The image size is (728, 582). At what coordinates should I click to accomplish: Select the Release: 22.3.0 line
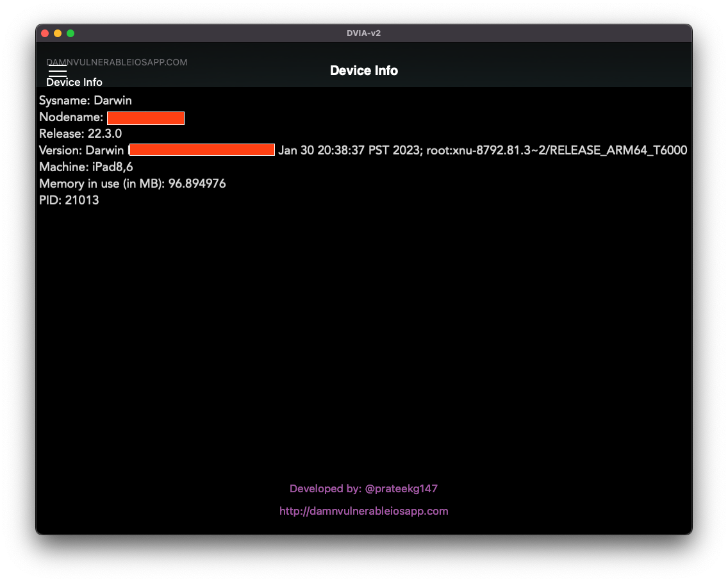coord(80,134)
